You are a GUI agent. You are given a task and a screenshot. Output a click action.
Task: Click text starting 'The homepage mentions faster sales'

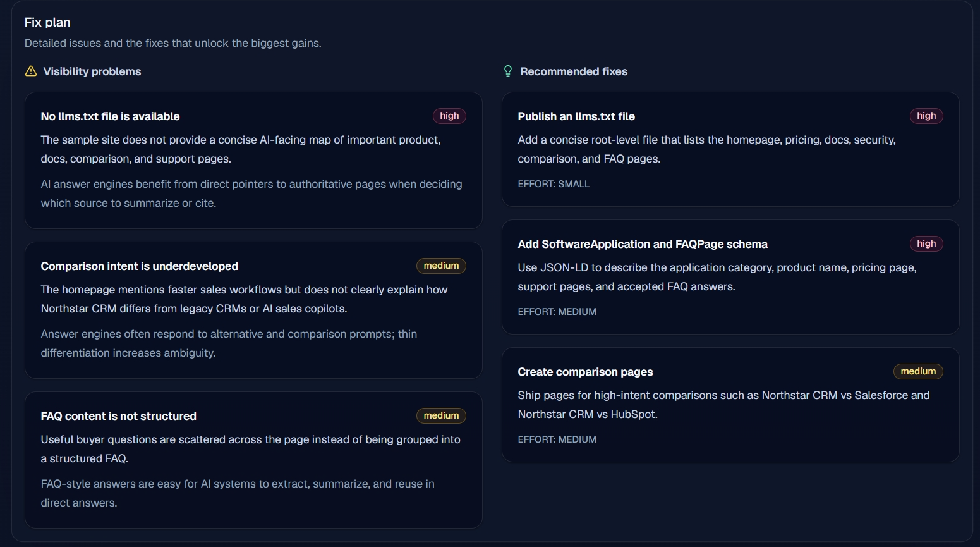coord(244,299)
